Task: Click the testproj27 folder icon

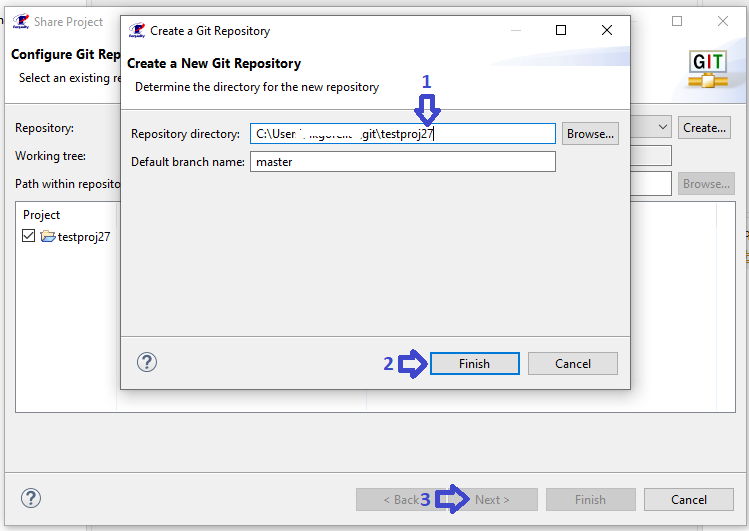Action: click(48, 236)
